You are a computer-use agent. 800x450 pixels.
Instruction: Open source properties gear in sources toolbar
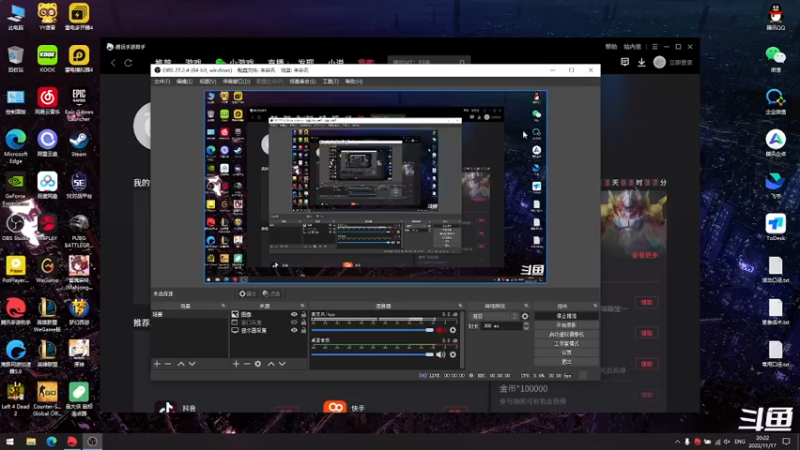coord(258,364)
